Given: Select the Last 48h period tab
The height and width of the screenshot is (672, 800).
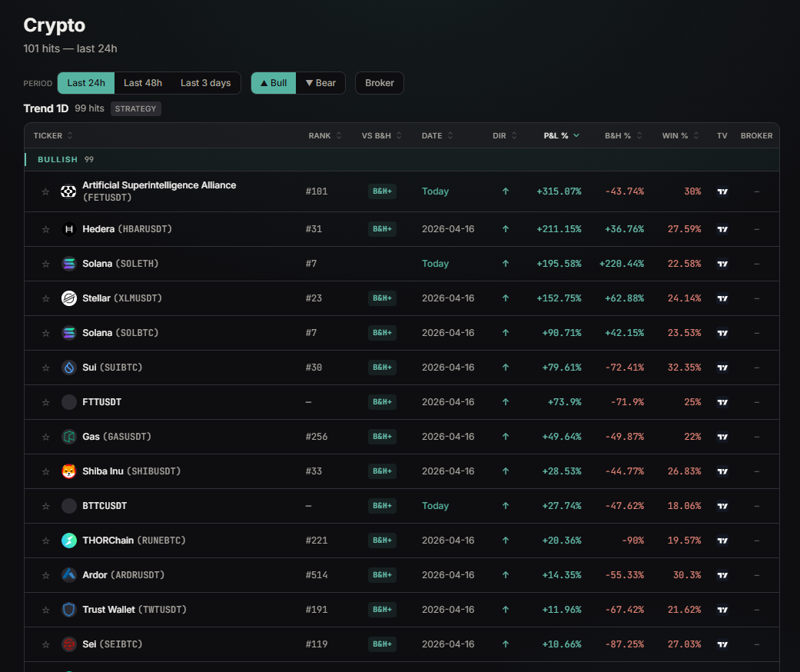Looking at the screenshot, I should tap(143, 83).
